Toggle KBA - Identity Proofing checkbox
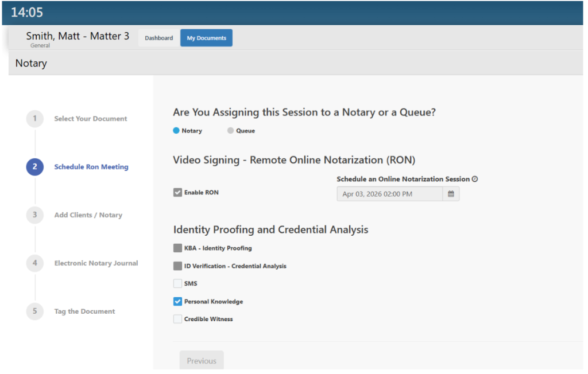This screenshot has width=588, height=374. tap(177, 248)
